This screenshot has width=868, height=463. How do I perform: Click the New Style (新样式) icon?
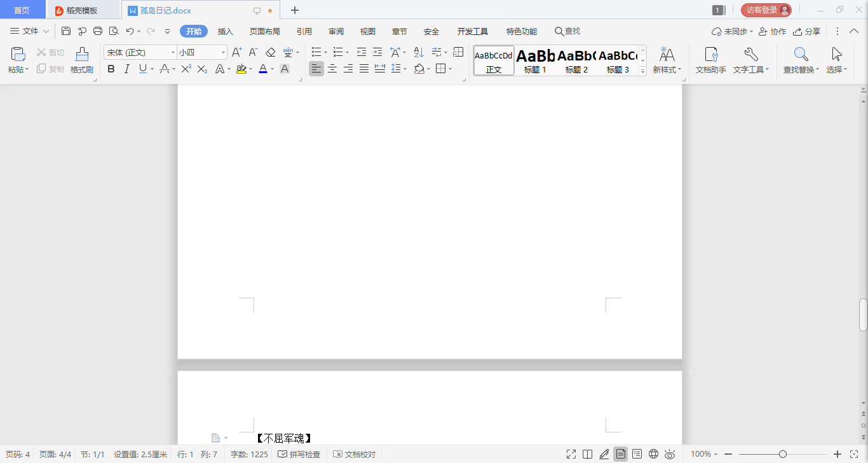coord(667,55)
